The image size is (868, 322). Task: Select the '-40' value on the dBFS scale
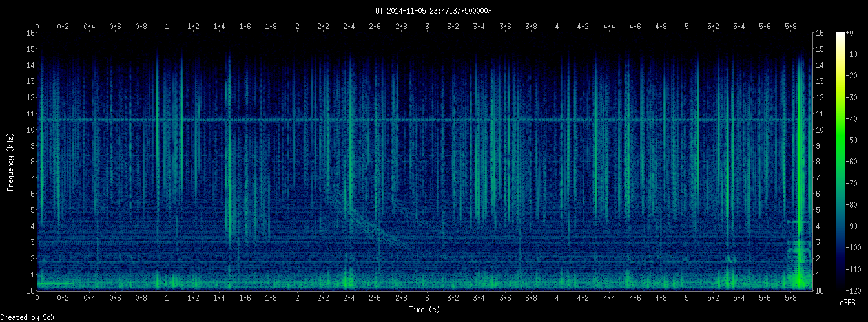852,118
